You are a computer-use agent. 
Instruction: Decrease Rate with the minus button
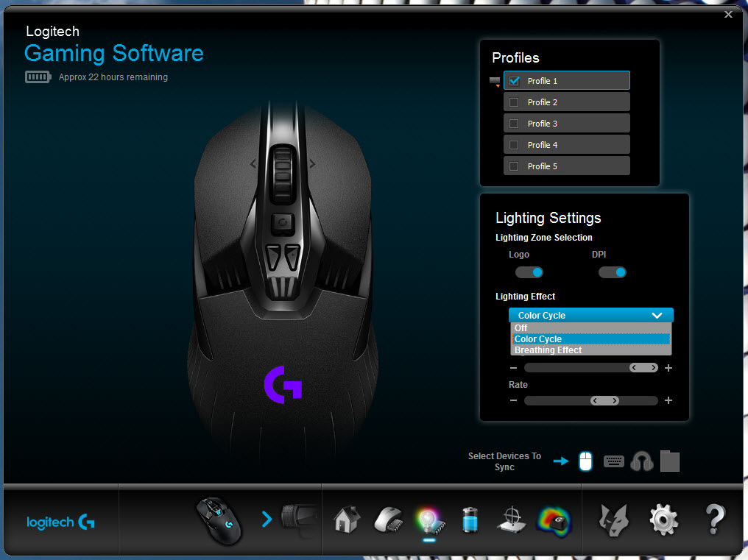(513, 400)
